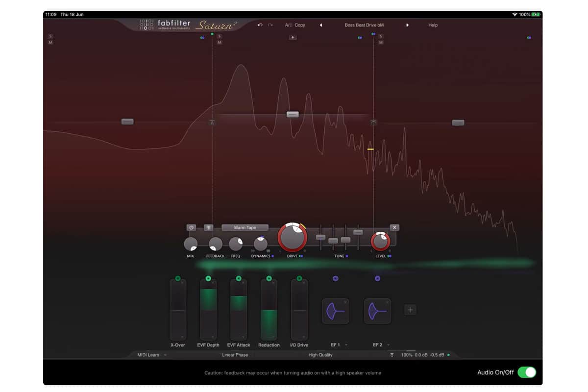Open the Boss Beat Drive bM preset menu
This screenshot has width=588, height=392.
pyautogui.click(x=364, y=25)
